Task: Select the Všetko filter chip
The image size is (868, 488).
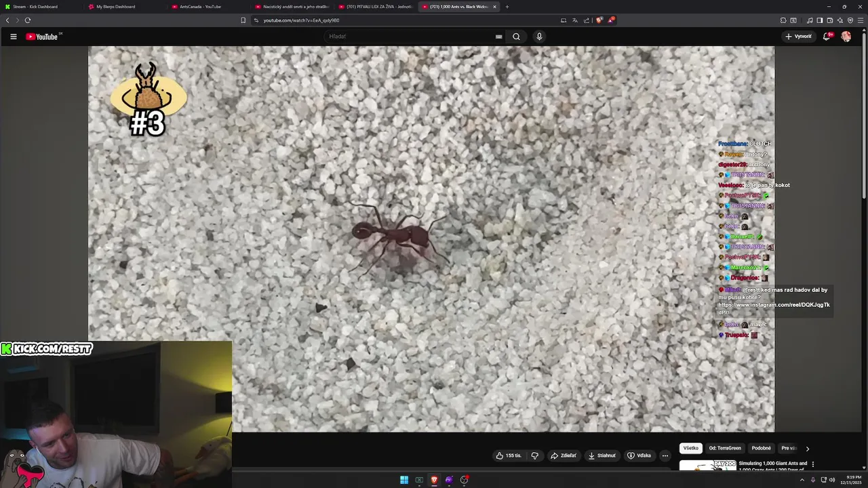Action: [690, 448]
